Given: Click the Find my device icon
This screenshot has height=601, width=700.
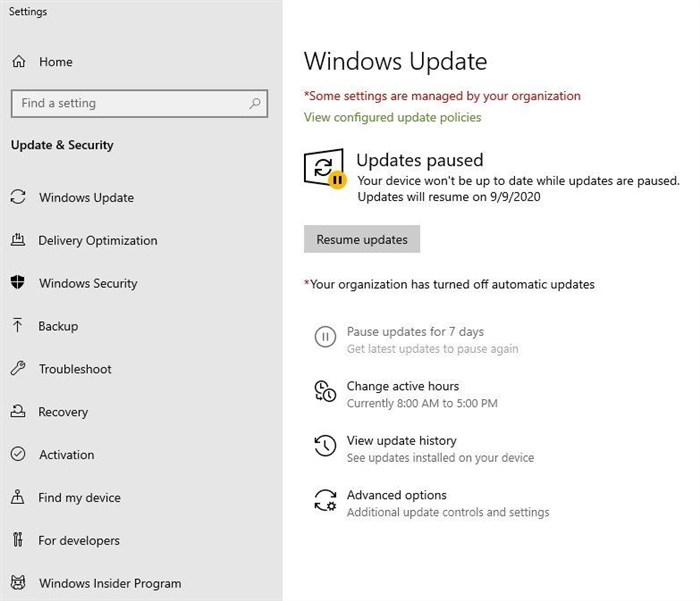Looking at the screenshot, I should [x=17, y=497].
